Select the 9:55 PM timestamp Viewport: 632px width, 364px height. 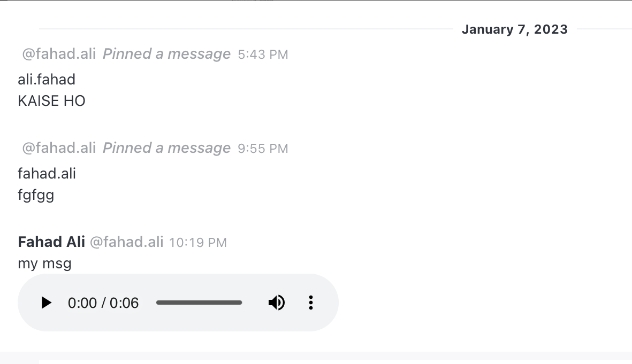pos(263,148)
